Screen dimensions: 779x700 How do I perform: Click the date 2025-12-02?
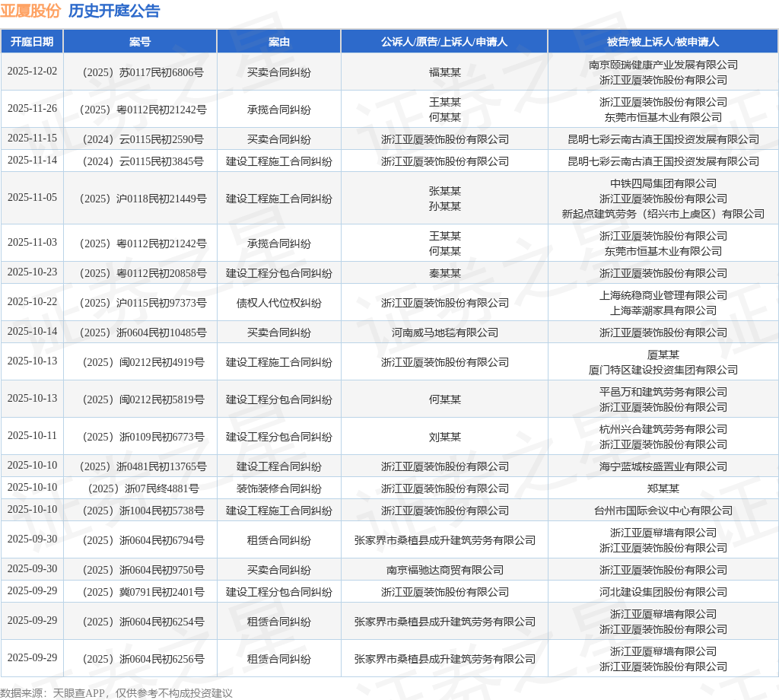(x=32, y=72)
